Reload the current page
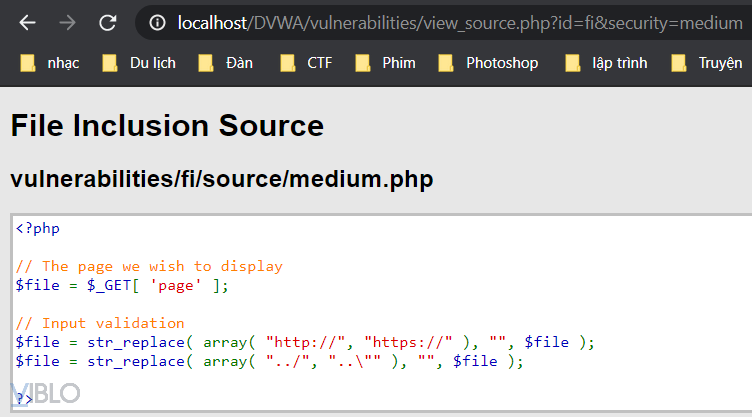This screenshot has width=752, height=417. (108, 22)
